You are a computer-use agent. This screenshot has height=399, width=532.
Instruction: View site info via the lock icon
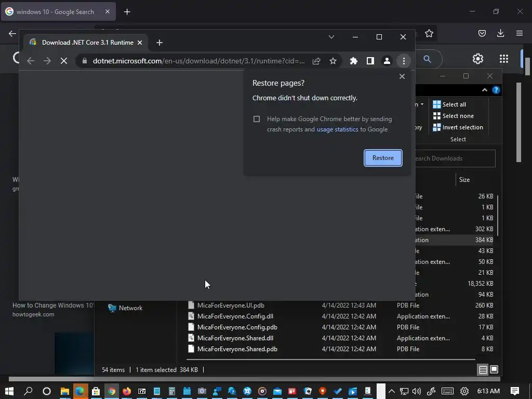[85, 61]
